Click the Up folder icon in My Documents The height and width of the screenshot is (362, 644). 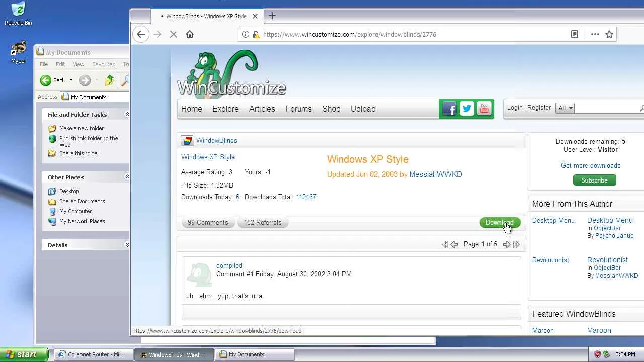[109, 80]
